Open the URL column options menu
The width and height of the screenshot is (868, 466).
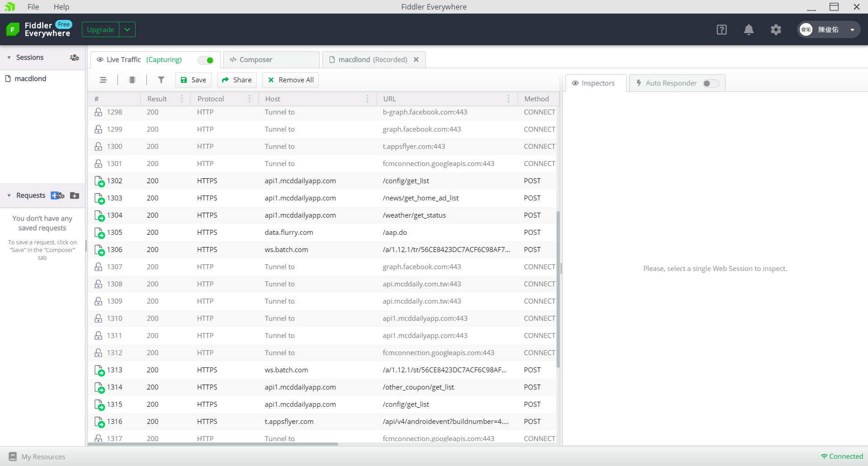point(508,99)
